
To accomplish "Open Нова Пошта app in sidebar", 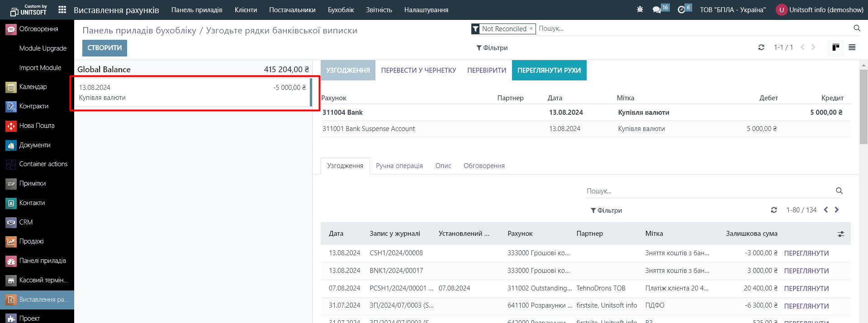I will 37,126.
